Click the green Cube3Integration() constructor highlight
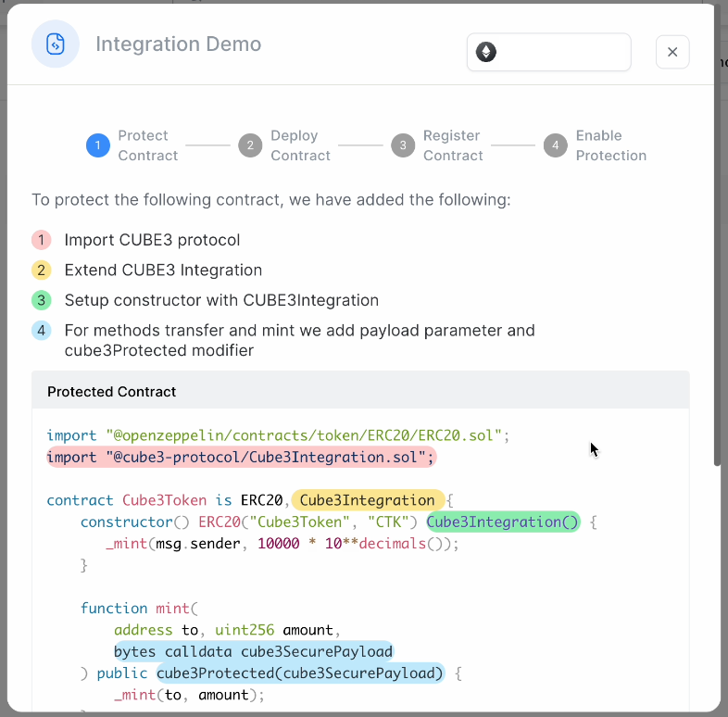Image resolution: width=728 pixels, height=717 pixels. coord(503,522)
